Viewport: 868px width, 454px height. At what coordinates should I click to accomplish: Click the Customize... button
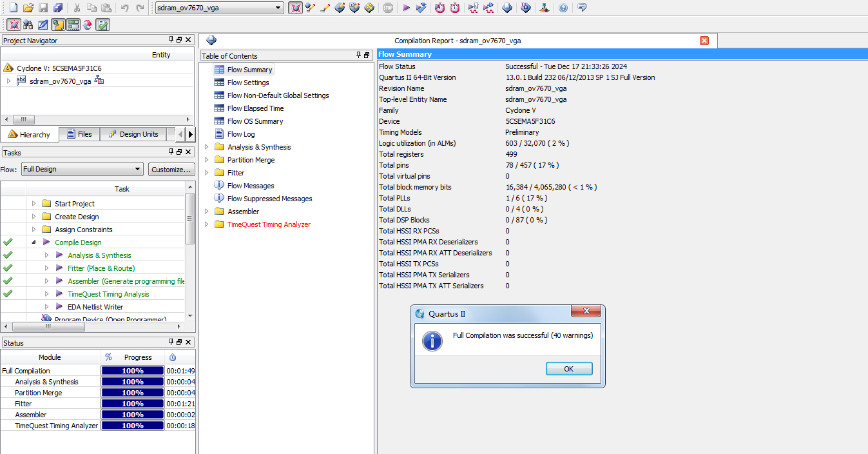click(x=171, y=170)
